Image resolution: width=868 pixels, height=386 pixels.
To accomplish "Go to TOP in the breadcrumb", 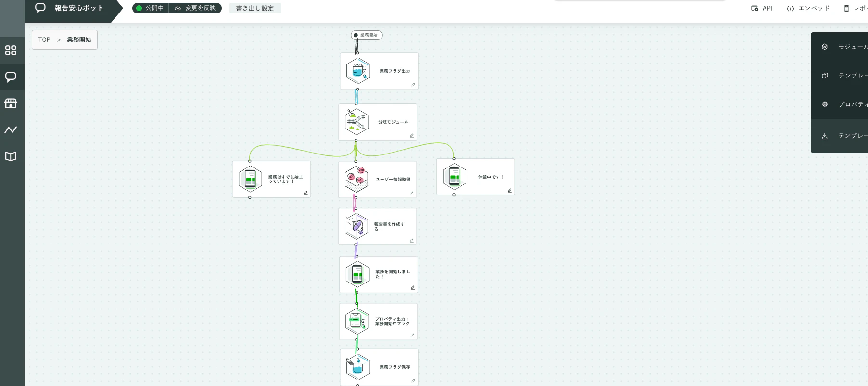I will [x=44, y=39].
